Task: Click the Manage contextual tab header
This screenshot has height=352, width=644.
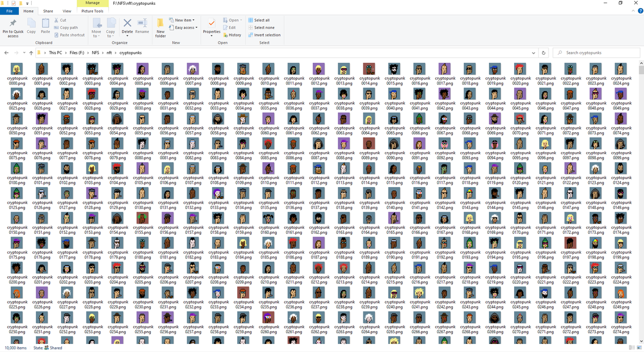Action: (92, 3)
